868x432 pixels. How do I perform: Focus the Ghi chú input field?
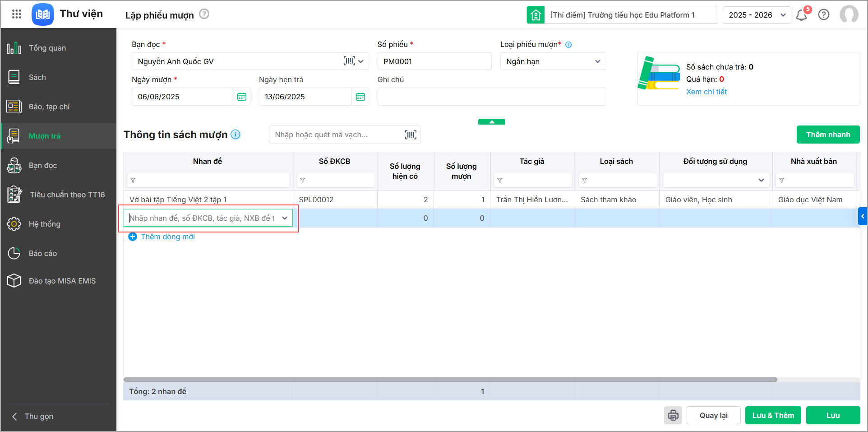[492, 97]
